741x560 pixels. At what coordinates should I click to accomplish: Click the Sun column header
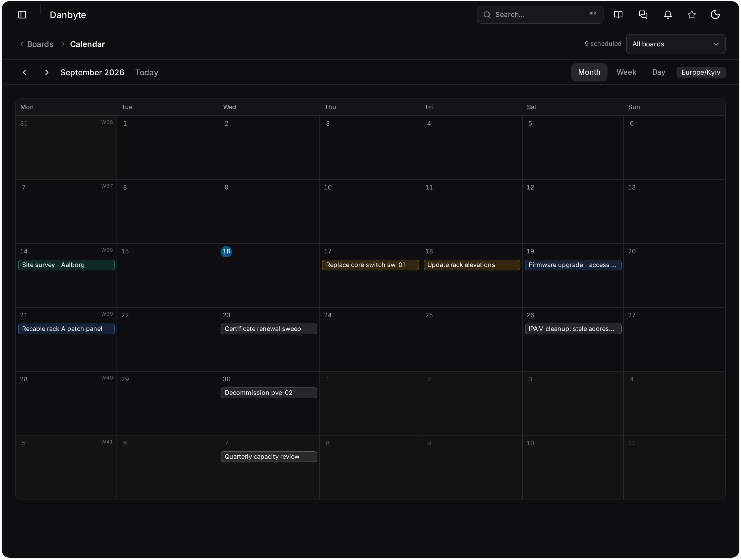[x=634, y=107]
